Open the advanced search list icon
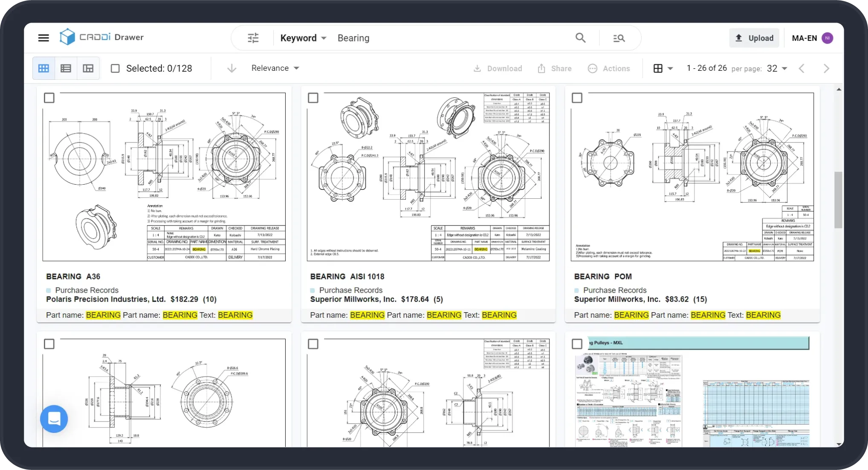The width and height of the screenshot is (868, 470). [619, 38]
